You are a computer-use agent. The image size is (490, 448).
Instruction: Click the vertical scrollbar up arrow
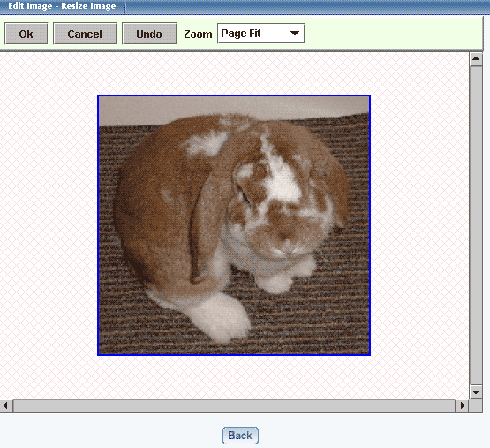click(x=476, y=59)
